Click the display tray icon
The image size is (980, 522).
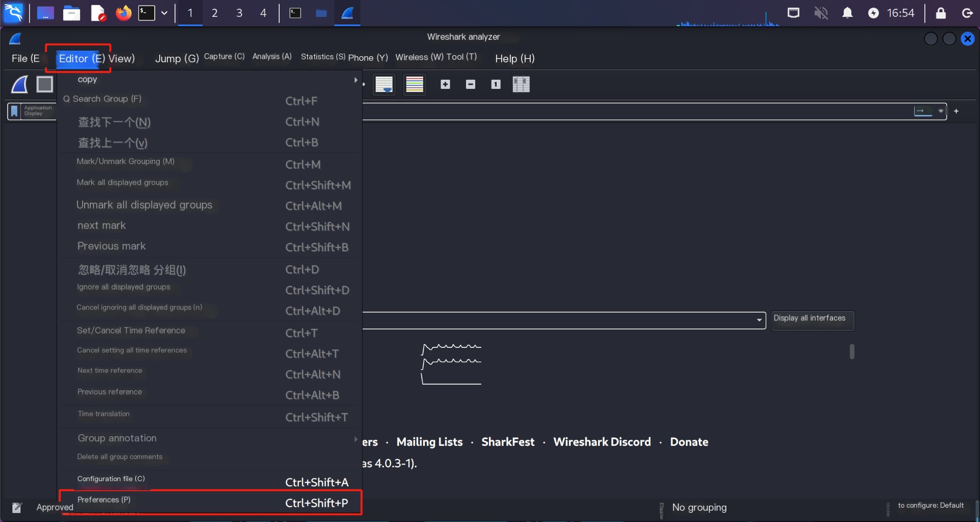click(x=793, y=13)
